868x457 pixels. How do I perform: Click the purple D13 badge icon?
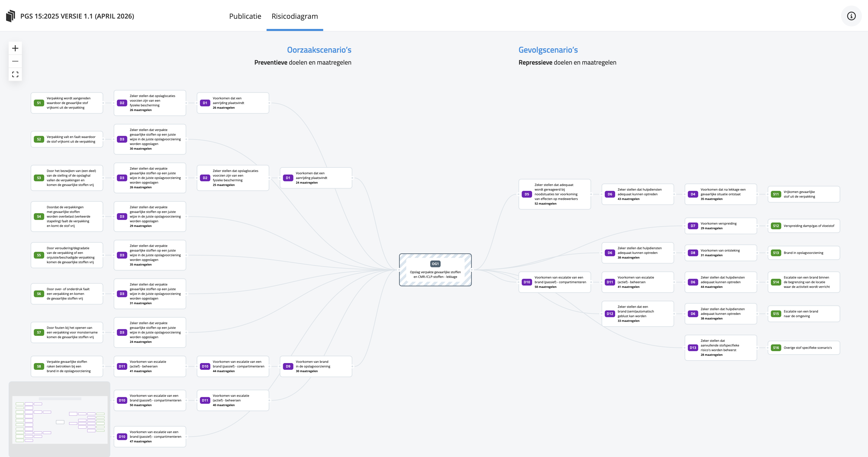coord(693,348)
